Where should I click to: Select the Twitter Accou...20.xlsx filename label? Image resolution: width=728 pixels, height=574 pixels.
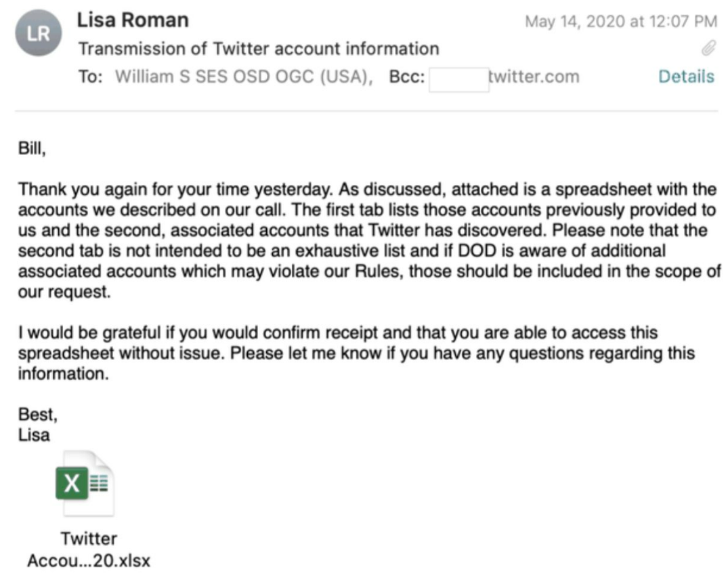pyautogui.click(x=89, y=550)
